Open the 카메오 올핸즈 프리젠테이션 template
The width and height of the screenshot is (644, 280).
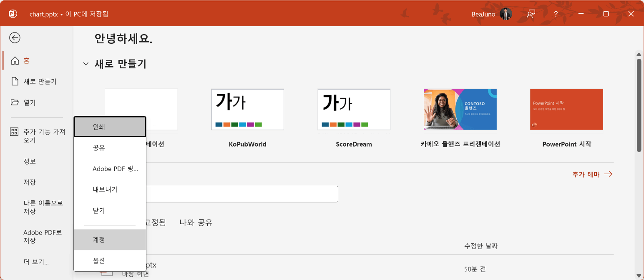[x=460, y=109]
